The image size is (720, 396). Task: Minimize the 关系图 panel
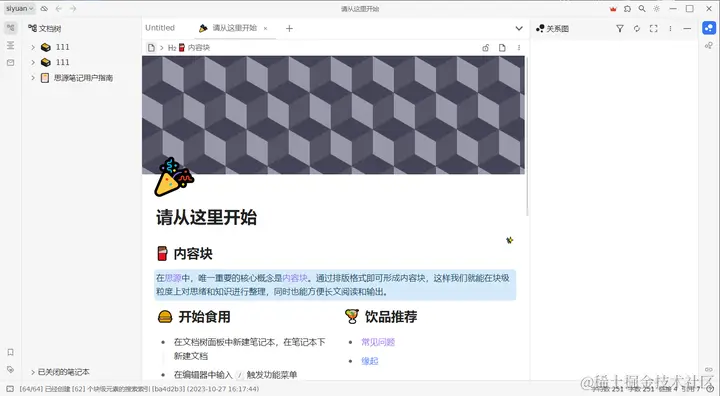click(687, 28)
